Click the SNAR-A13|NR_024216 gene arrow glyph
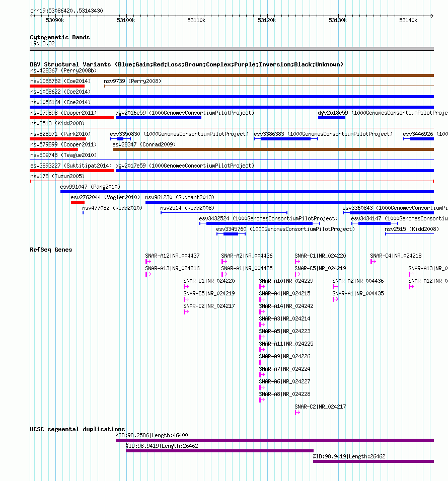 pyautogui.click(x=148, y=274)
